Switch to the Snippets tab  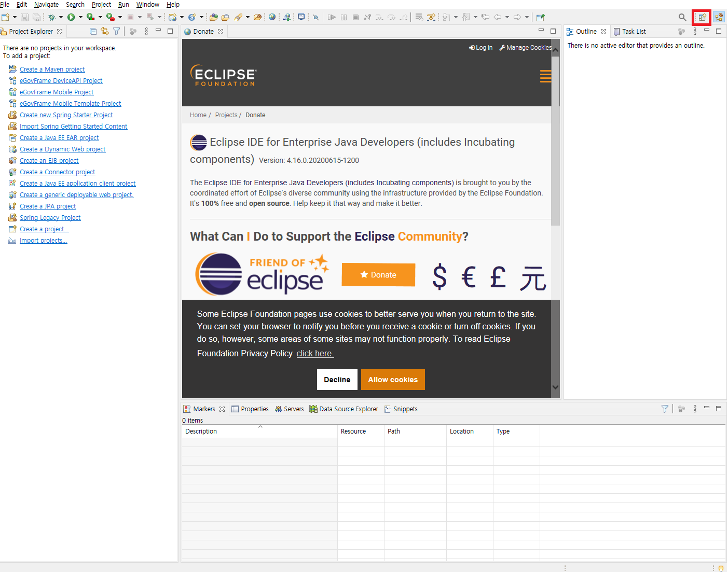click(x=401, y=409)
